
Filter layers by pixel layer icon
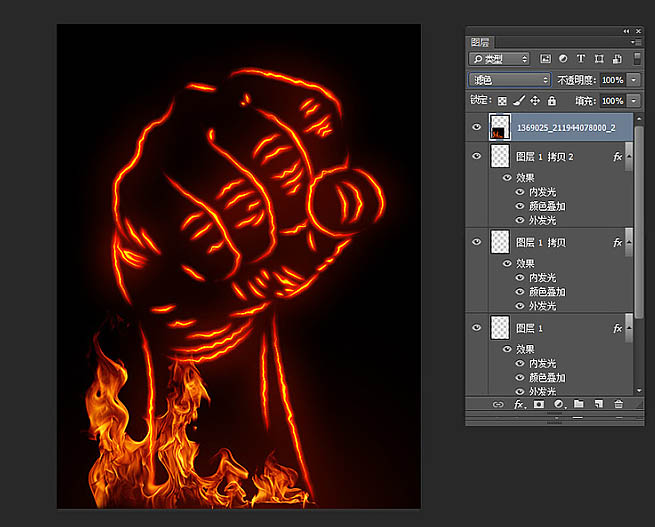(x=545, y=59)
